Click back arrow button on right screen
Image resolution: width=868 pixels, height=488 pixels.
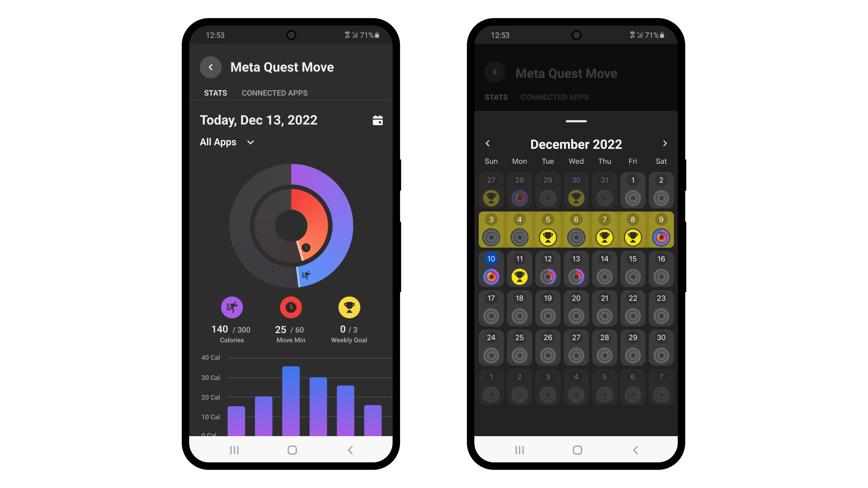495,72
